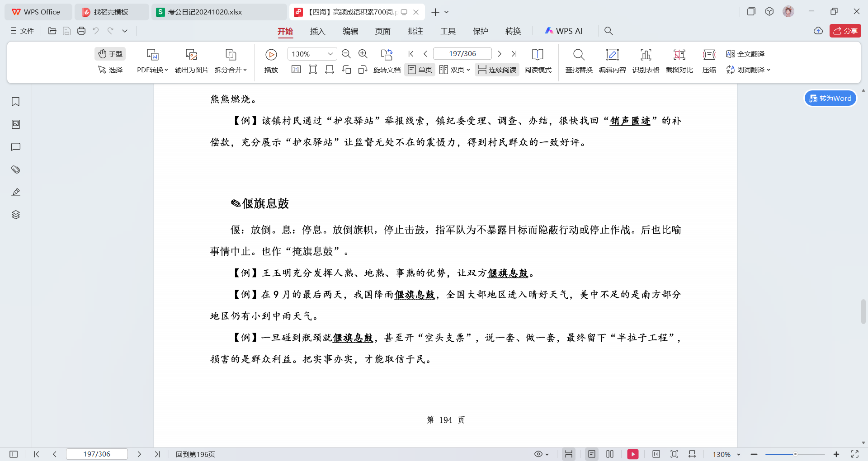Switch to the 插入 ribbon tab
This screenshot has height=461, width=868.
coord(317,31)
